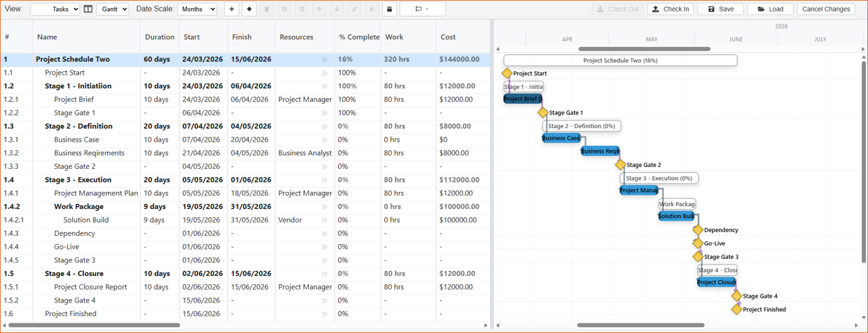Click the Duration column header
Viewport: 868px width, 333px height.
tap(160, 37)
